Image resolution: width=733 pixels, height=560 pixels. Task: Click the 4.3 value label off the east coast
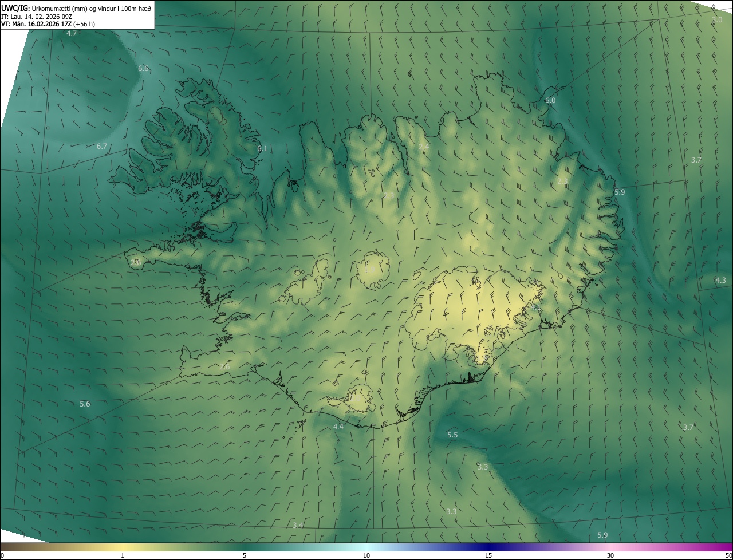[x=720, y=280]
